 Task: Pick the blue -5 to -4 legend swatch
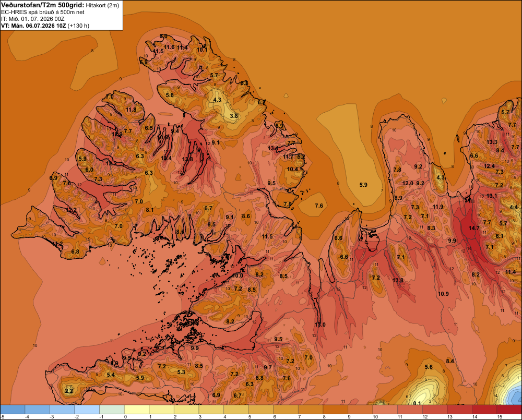[x=13, y=410]
